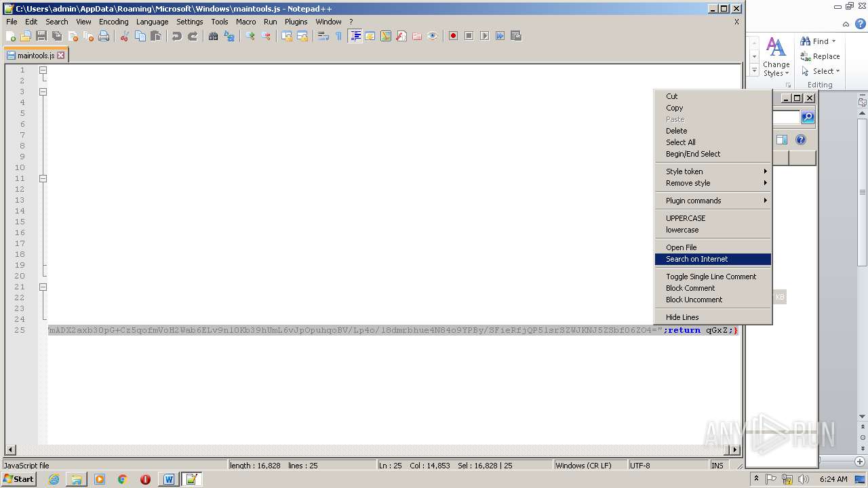This screenshot has width=868, height=488.
Task: Open the Language menu
Action: pos(152,22)
